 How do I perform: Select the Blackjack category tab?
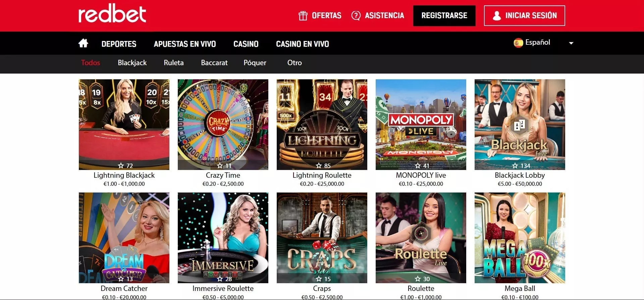pyautogui.click(x=132, y=62)
